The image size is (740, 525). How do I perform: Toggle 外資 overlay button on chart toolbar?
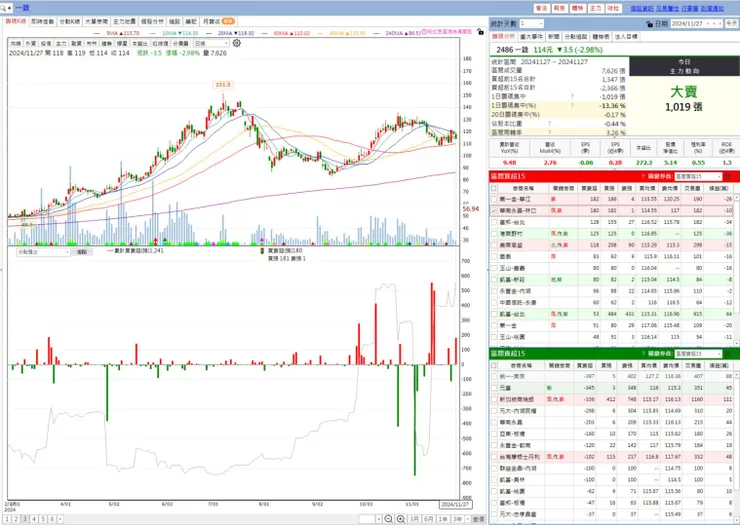coord(31,43)
